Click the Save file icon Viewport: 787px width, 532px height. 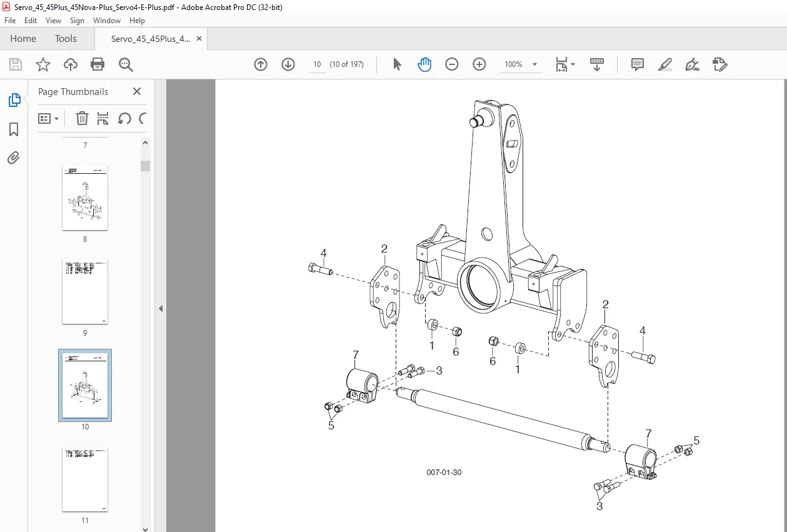click(x=16, y=64)
